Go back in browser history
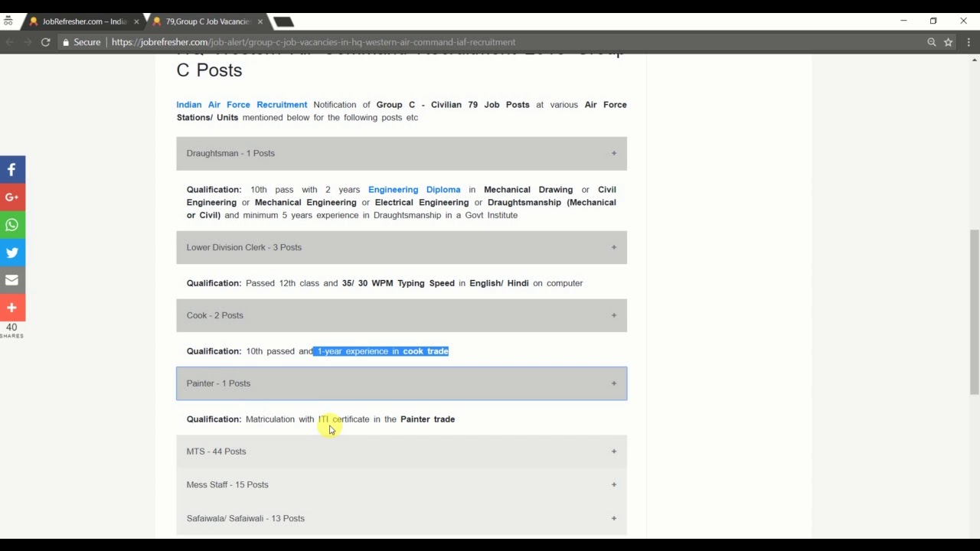This screenshot has width=980, height=551. click(10, 42)
